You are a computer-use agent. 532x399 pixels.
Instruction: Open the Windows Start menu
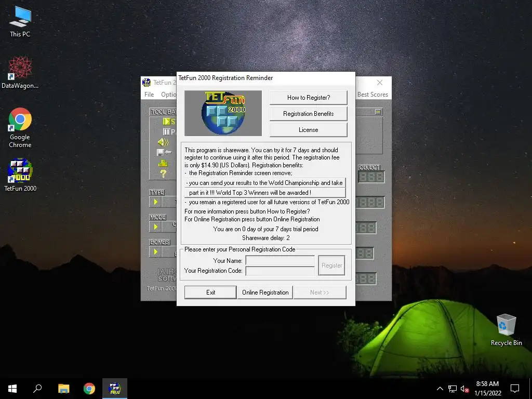pos(12,389)
